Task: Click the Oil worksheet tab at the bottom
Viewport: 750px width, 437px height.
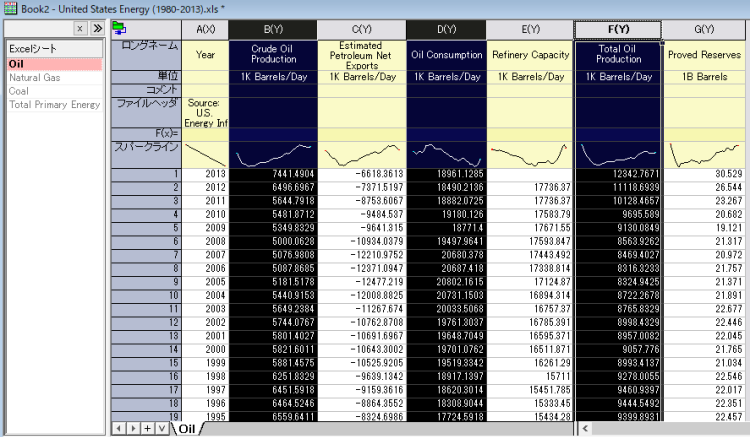Action: (187, 428)
